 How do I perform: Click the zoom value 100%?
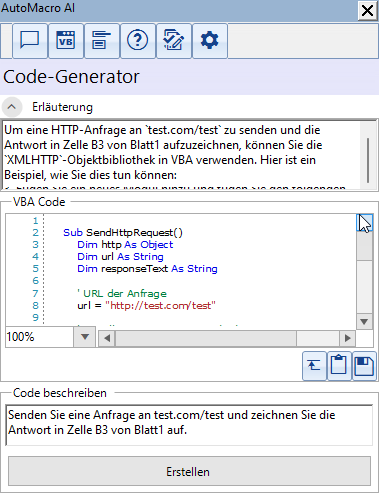pos(20,337)
